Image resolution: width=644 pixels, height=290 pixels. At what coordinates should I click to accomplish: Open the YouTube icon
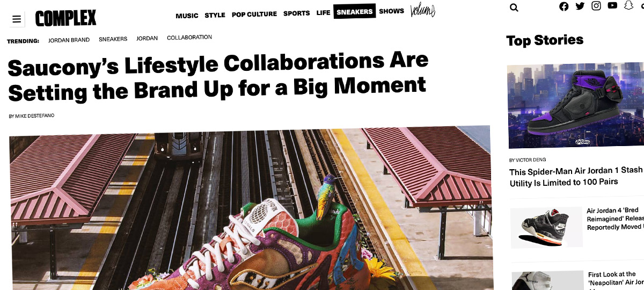(612, 5)
